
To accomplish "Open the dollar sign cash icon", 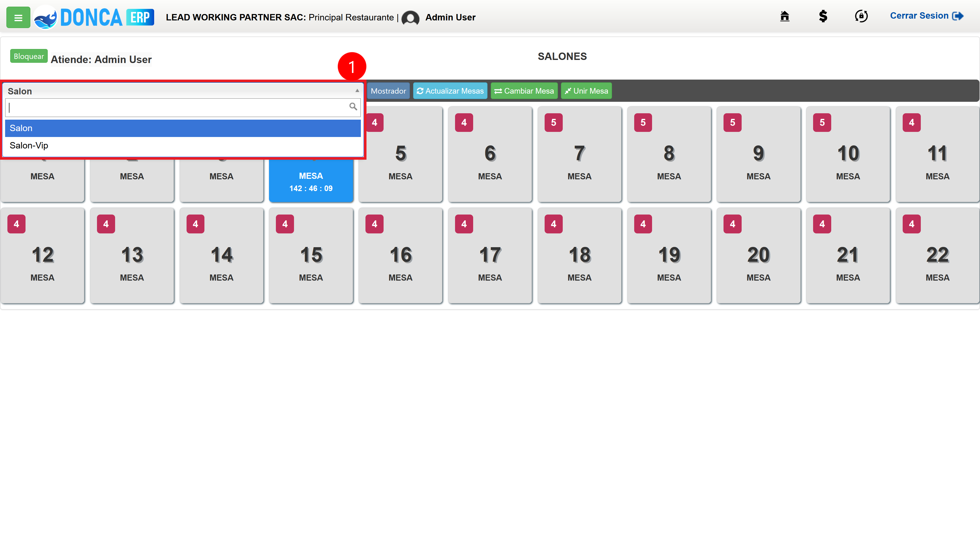I will pos(823,16).
